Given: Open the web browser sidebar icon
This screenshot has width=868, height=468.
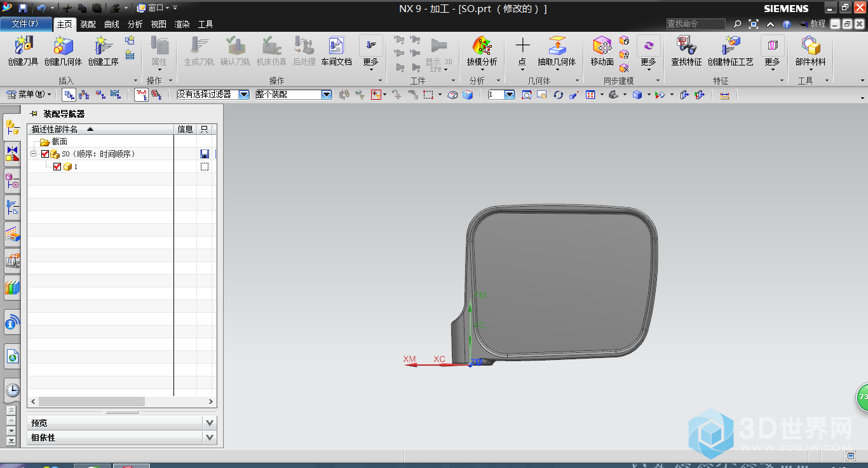Looking at the screenshot, I should [x=12, y=357].
